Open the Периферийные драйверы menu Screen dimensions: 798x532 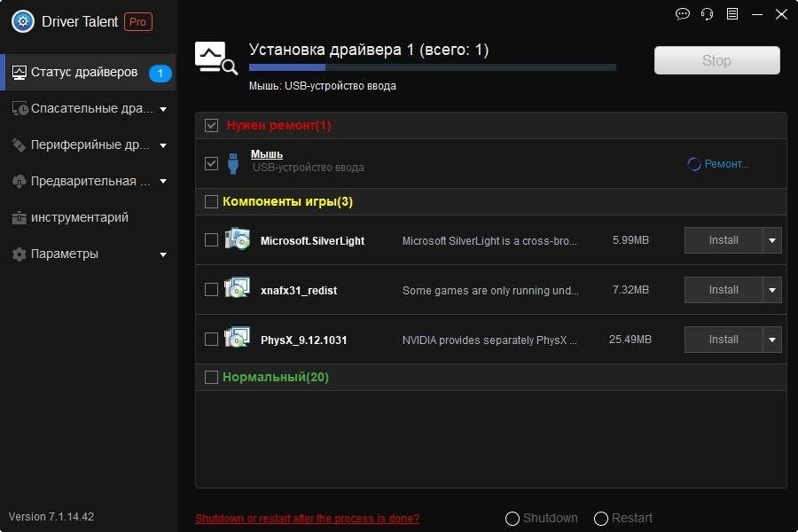(88, 145)
